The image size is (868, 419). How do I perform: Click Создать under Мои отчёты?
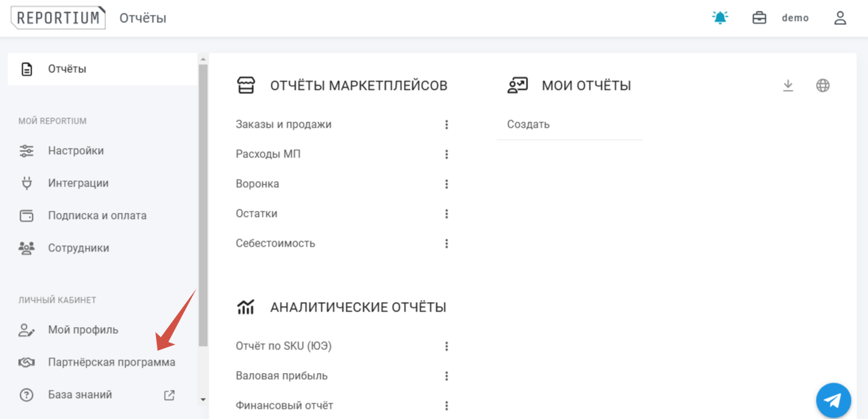(528, 125)
